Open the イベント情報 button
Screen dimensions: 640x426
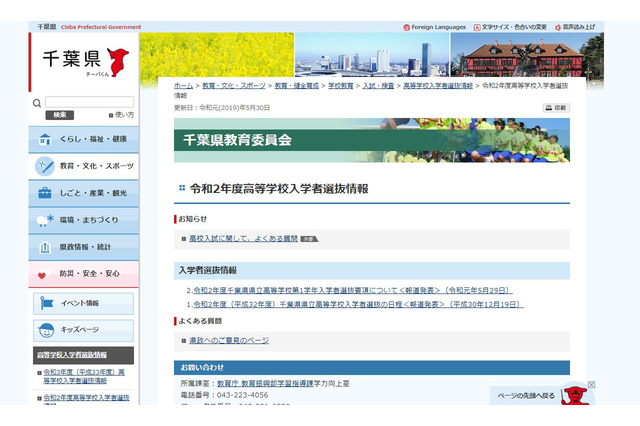tap(83, 303)
